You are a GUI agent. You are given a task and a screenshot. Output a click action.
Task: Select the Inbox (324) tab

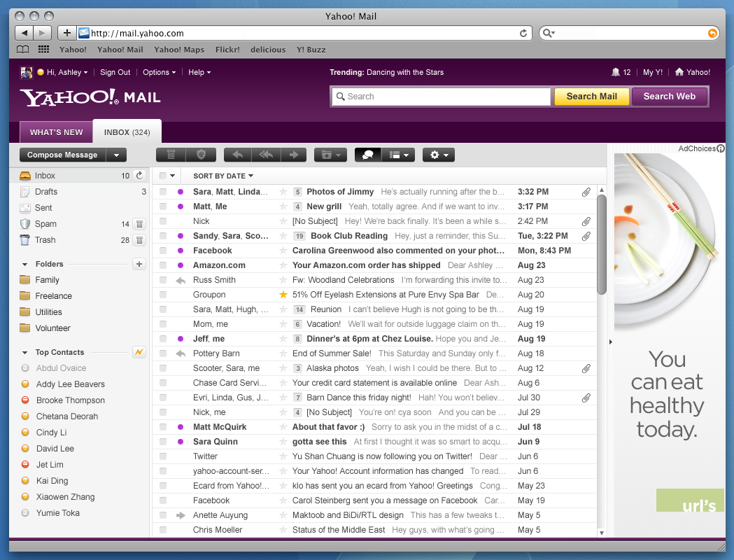(x=127, y=132)
